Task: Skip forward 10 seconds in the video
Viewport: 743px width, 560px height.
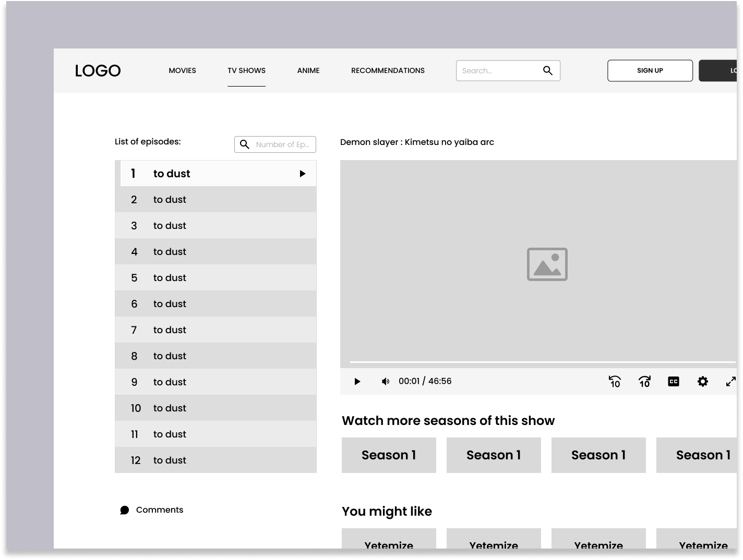Action: click(x=644, y=381)
